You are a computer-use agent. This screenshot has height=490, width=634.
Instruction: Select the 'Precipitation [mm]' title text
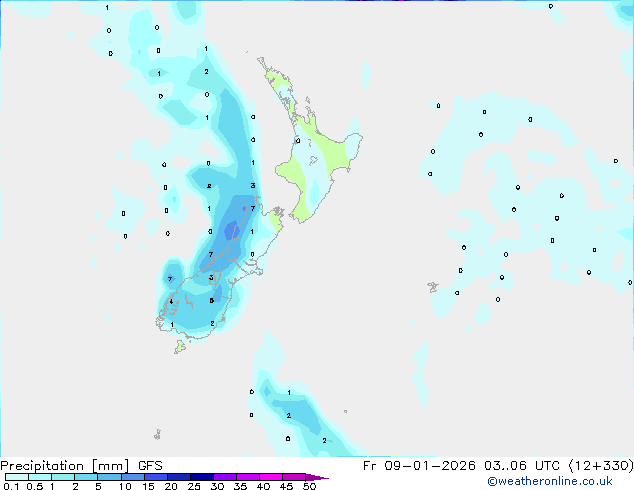[65, 466]
